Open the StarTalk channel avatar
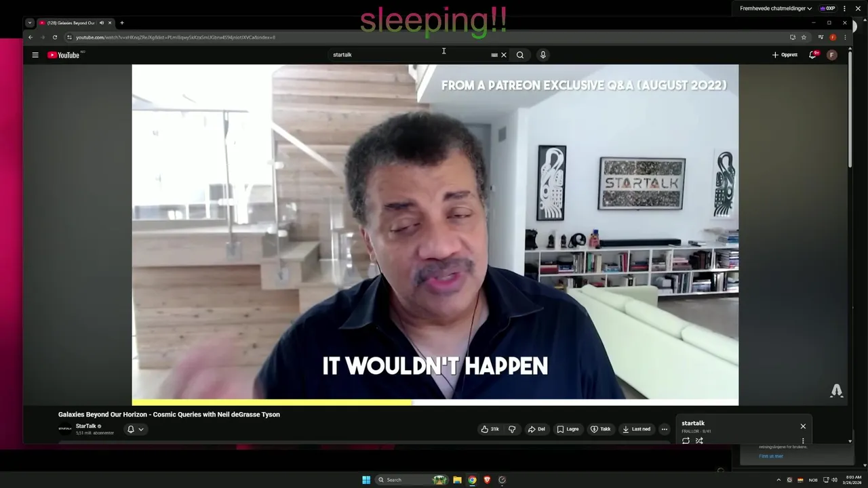 pos(65,429)
